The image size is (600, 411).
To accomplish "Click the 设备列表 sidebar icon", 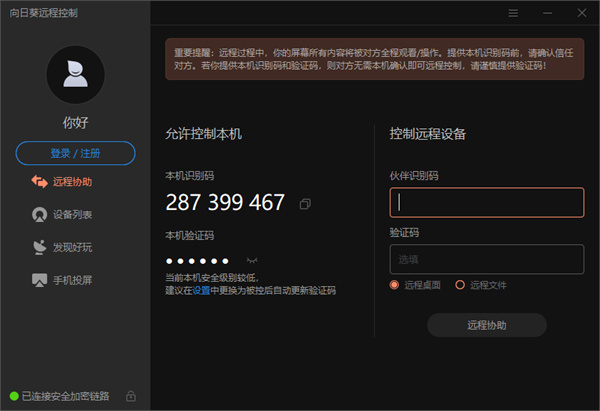I will (39, 214).
